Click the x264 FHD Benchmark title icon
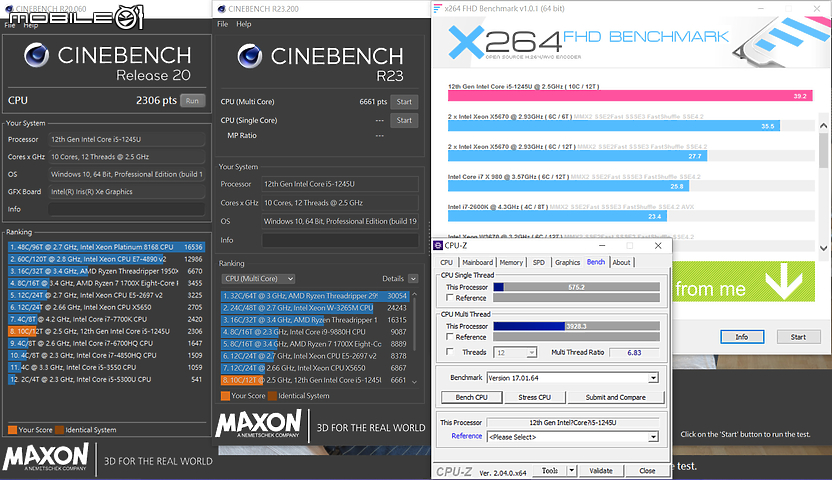 (x=437, y=8)
